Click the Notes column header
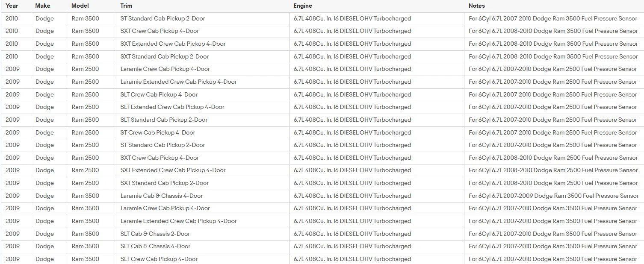The height and width of the screenshot is (264, 644). [x=477, y=6]
